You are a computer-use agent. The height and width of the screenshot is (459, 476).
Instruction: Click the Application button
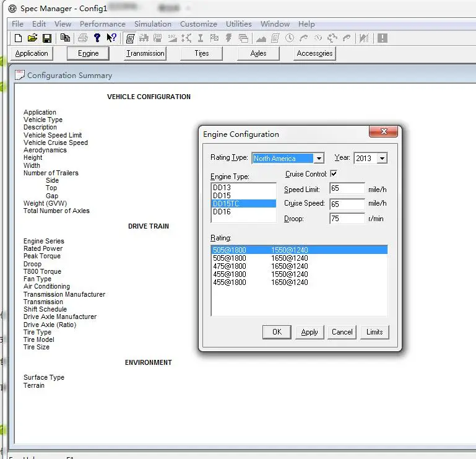[32, 53]
